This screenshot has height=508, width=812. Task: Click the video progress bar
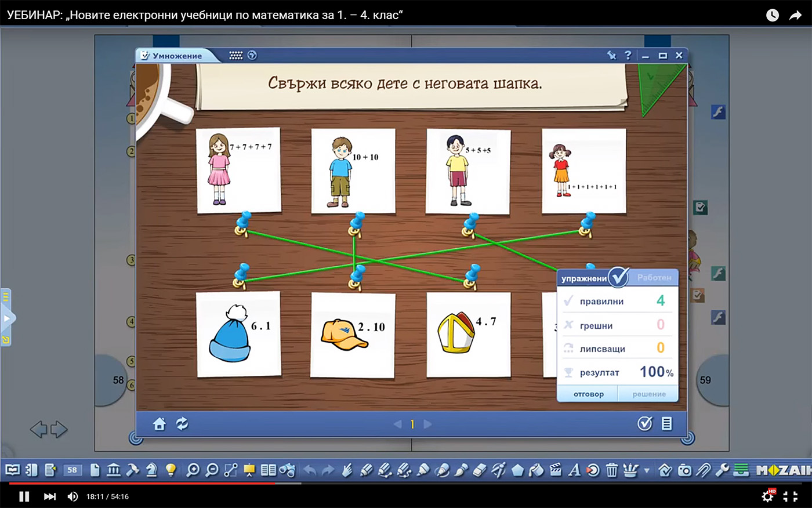pyautogui.click(x=406, y=483)
